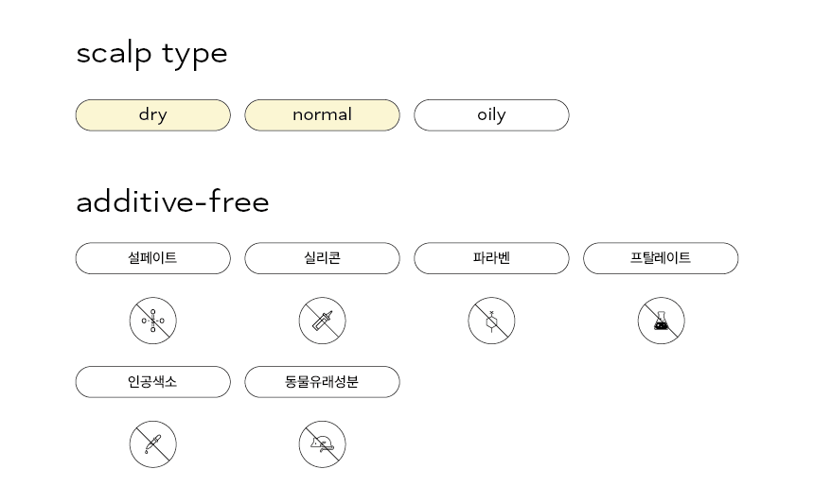Choose the 설페이트 additive-free filter

153,258
